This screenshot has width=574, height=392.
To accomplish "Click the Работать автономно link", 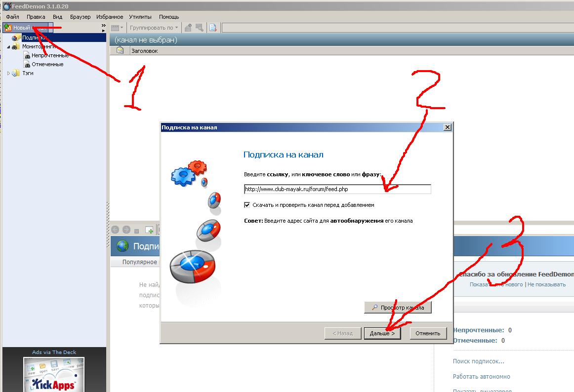I will coord(482,377).
